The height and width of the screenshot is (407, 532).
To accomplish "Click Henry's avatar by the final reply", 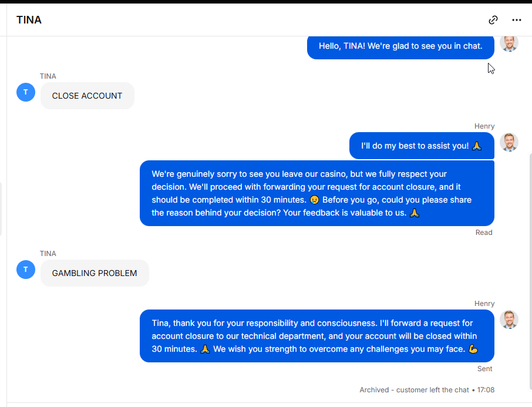I will click(x=509, y=319).
